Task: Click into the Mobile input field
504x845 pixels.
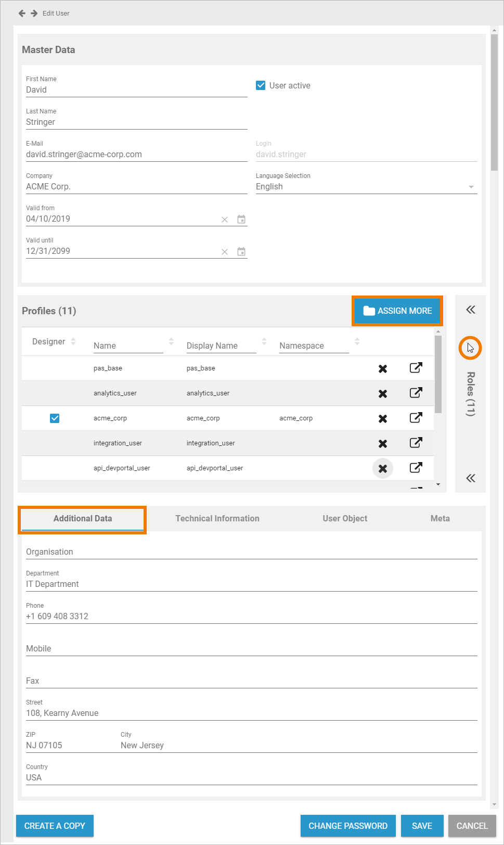Action: pyautogui.click(x=251, y=648)
